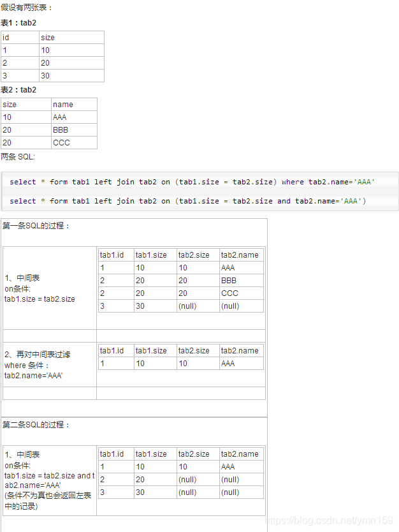Screen dimensions: 399x532
Task: Click the '20' cell beside BBB in 表2
Action: (x=26, y=130)
